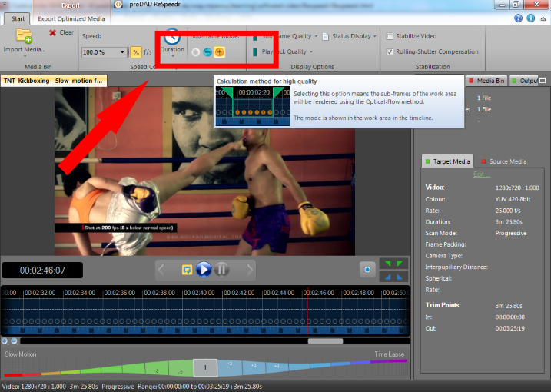Click the Import Media folder icon
This screenshot has width=551, height=392.
23,36
